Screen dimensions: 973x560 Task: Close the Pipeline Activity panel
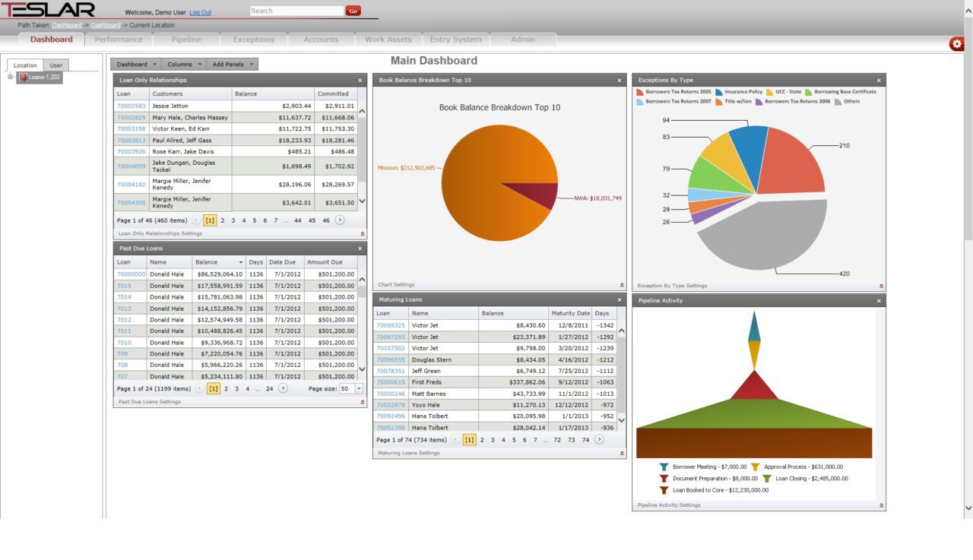879,300
